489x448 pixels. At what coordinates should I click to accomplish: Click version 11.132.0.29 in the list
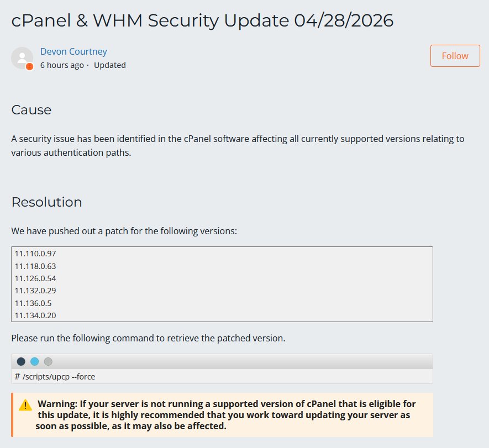(x=35, y=291)
